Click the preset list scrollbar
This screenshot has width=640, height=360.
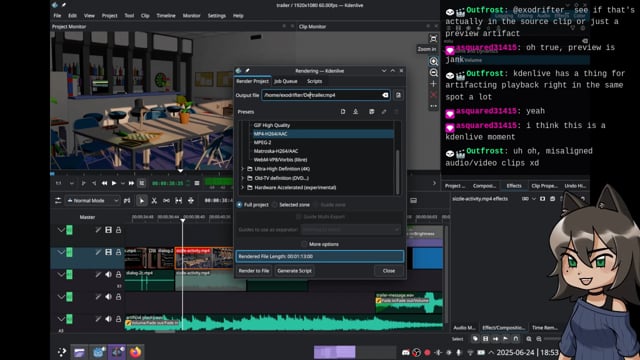pos(398,171)
